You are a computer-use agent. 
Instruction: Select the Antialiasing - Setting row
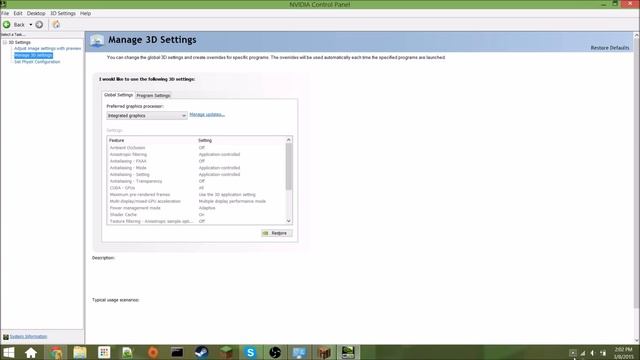click(x=196, y=175)
